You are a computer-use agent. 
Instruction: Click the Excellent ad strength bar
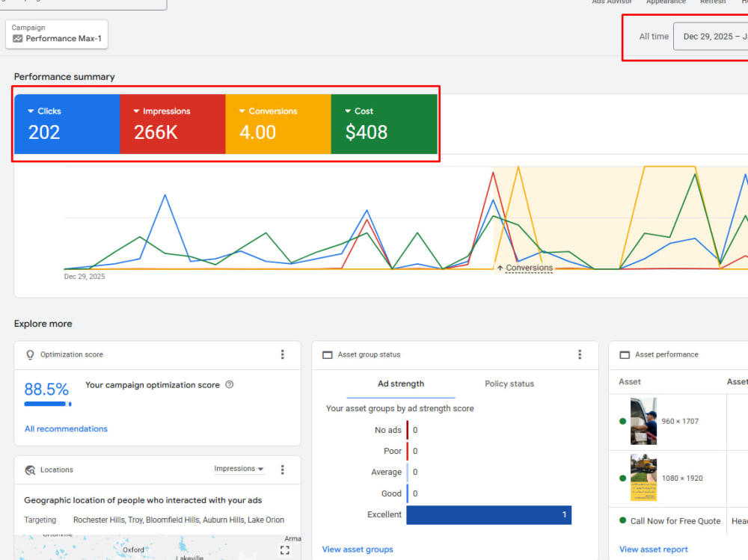tap(488, 514)
